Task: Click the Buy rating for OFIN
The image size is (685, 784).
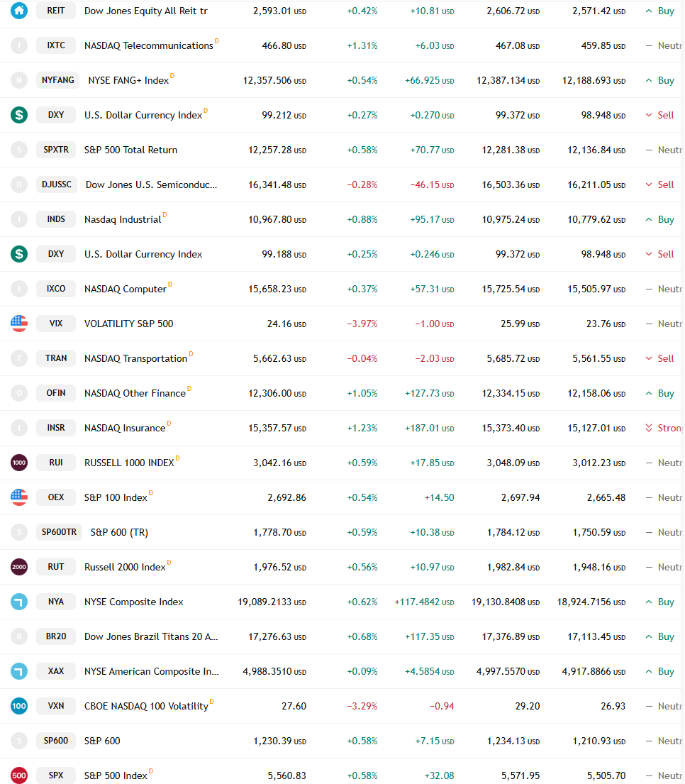Action: [660, 394]
